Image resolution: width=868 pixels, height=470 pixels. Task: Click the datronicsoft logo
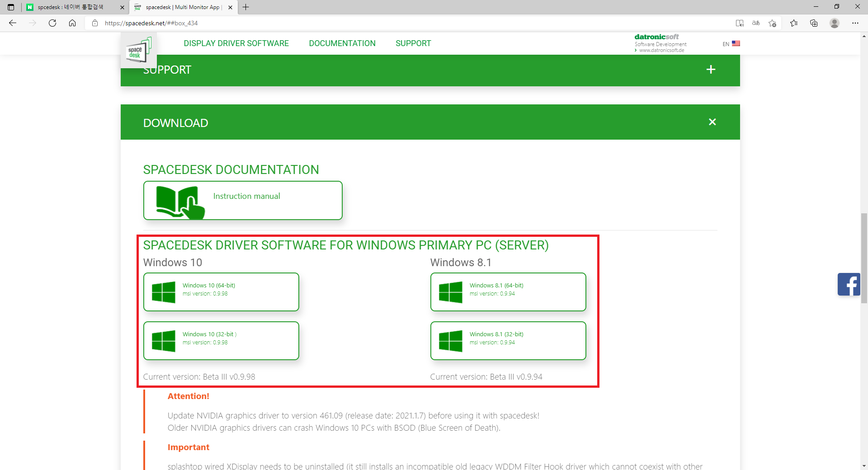(656, 37)
